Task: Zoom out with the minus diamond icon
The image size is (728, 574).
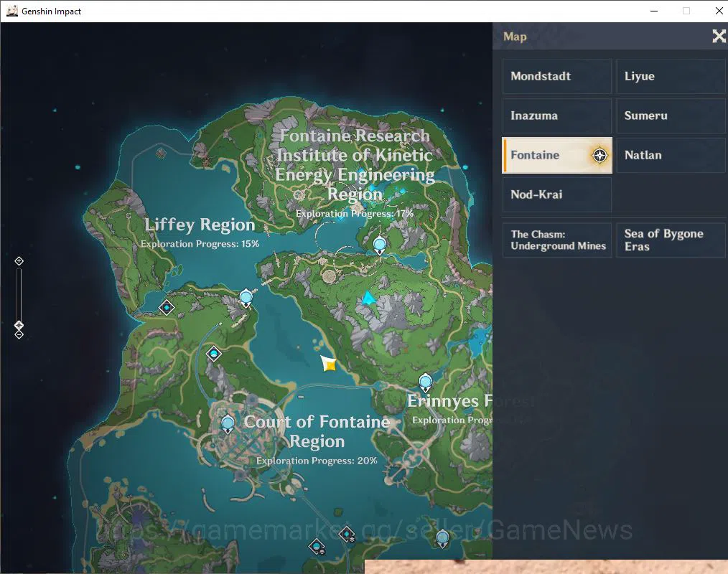Action: point(19,334)
